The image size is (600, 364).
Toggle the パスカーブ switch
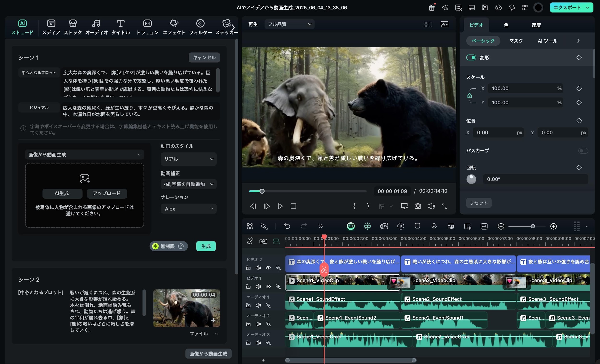point(583,151)
